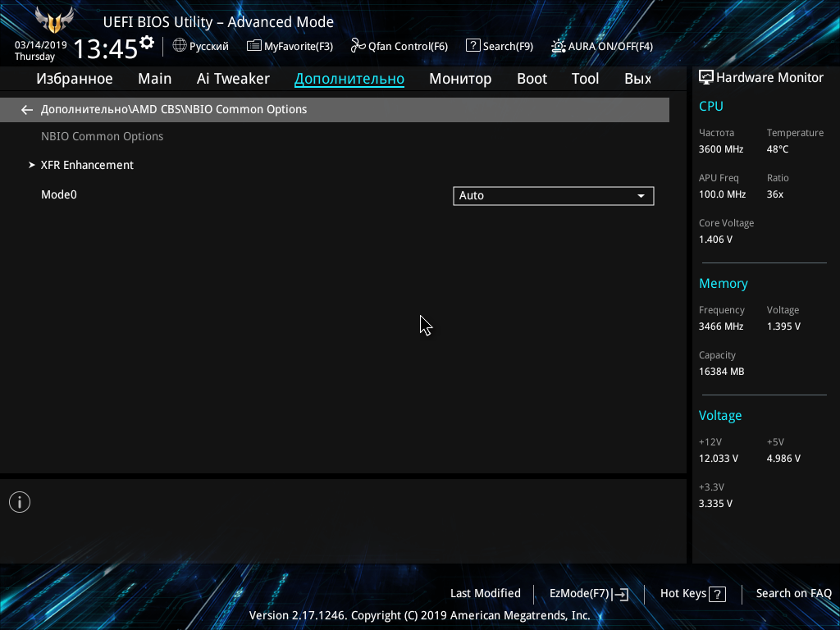Click the 03/14/2019 date
Screen dimensions: 840x630
tap(41, 45)
